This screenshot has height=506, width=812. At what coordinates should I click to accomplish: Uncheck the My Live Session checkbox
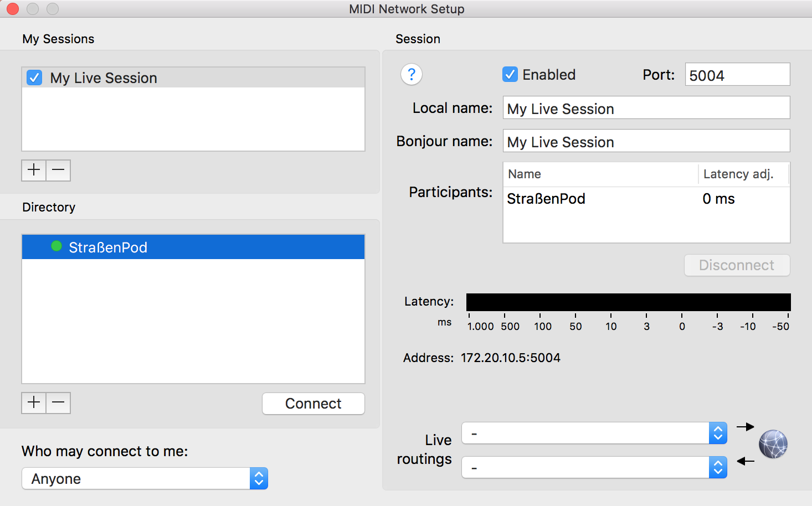tap(34, 78)
